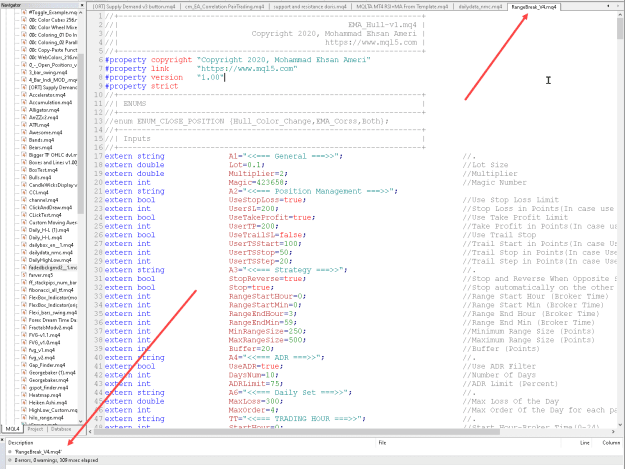This screenshot has height=469, width=625.
Task: Click the editor horizontal scroll-right arrow
Action: click(x=613, y=432)
